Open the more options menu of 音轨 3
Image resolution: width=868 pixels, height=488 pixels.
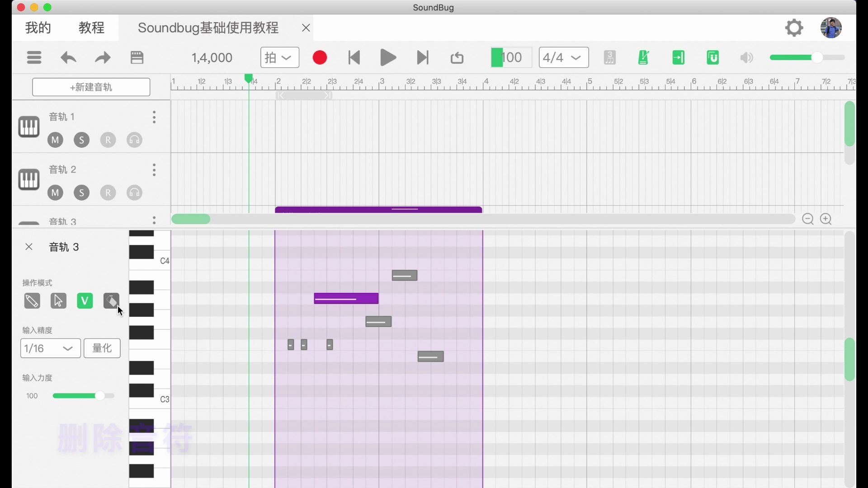[x=154, y=220]
